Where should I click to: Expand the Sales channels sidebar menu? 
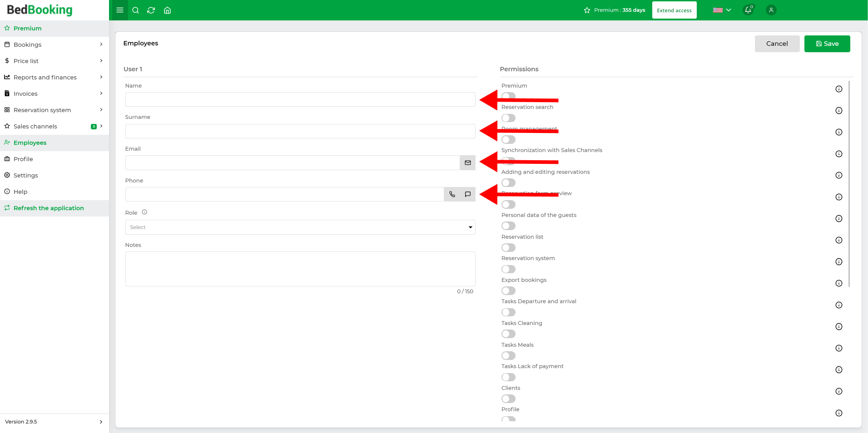click(x=55, y=126)
